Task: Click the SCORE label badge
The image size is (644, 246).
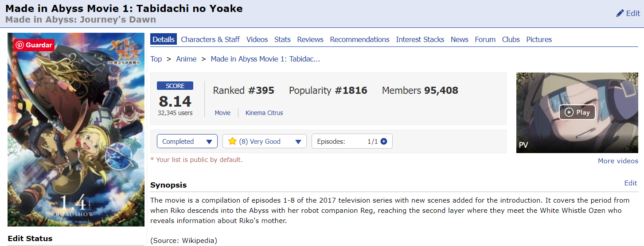Action: pos(175,86)
